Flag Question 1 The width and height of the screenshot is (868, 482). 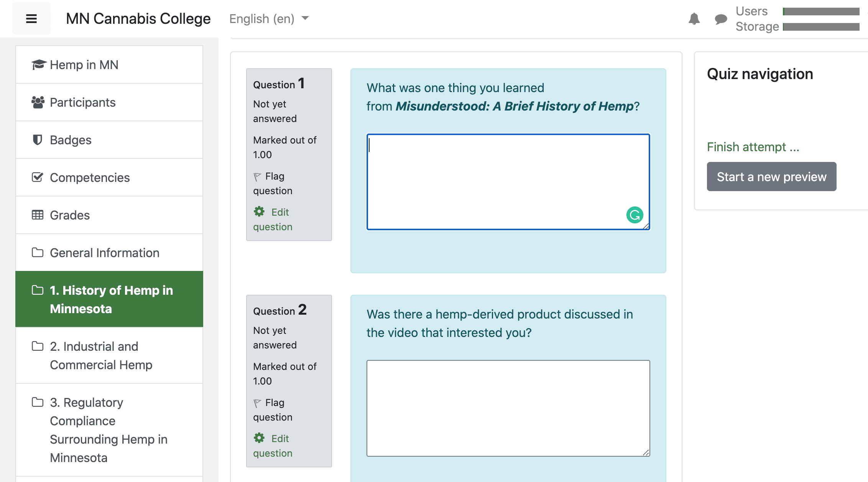pyautogui.click(x=272, y=183)
